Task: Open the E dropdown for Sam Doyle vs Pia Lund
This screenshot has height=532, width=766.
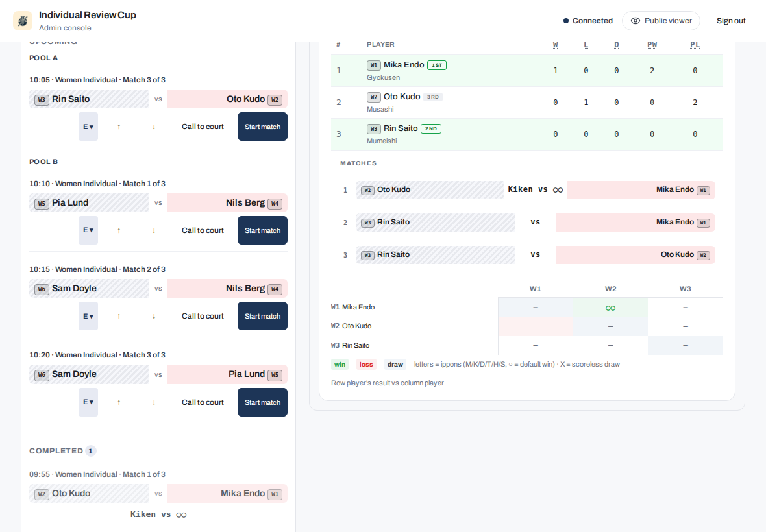Action: 88,402
